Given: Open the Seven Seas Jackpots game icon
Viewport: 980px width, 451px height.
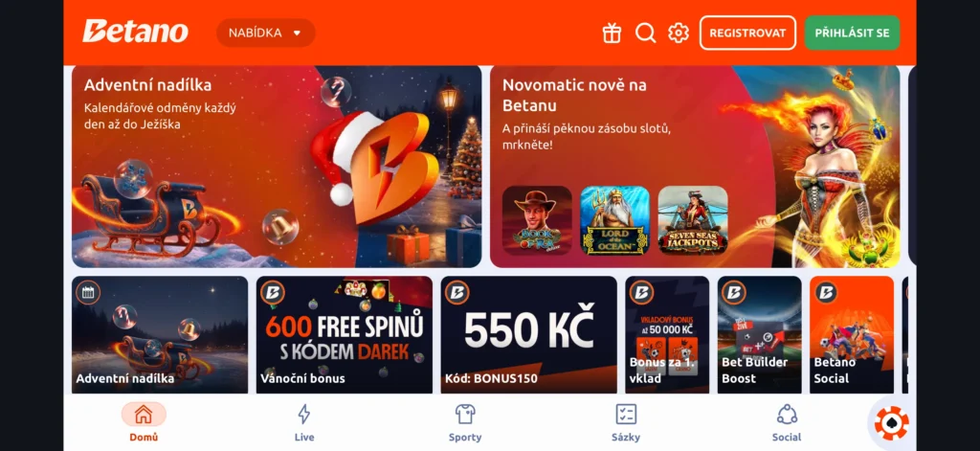Looking at the screenshot, I should pos(693,220).
